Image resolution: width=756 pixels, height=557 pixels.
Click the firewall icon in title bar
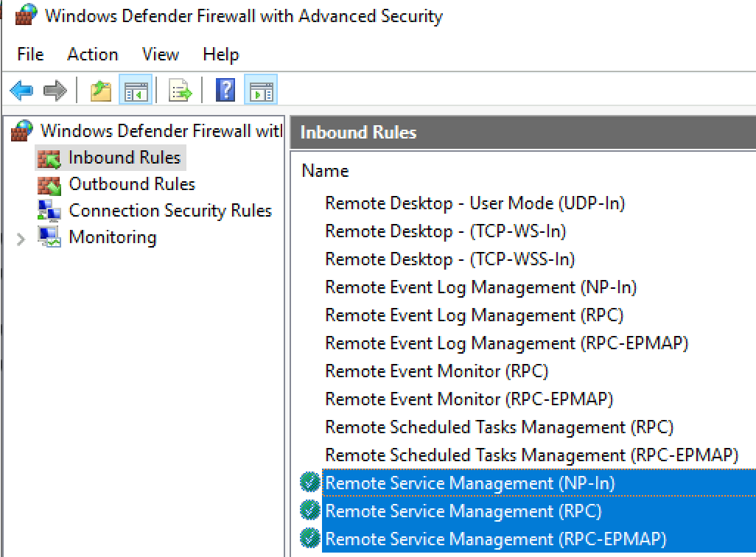tap(26, 15)
